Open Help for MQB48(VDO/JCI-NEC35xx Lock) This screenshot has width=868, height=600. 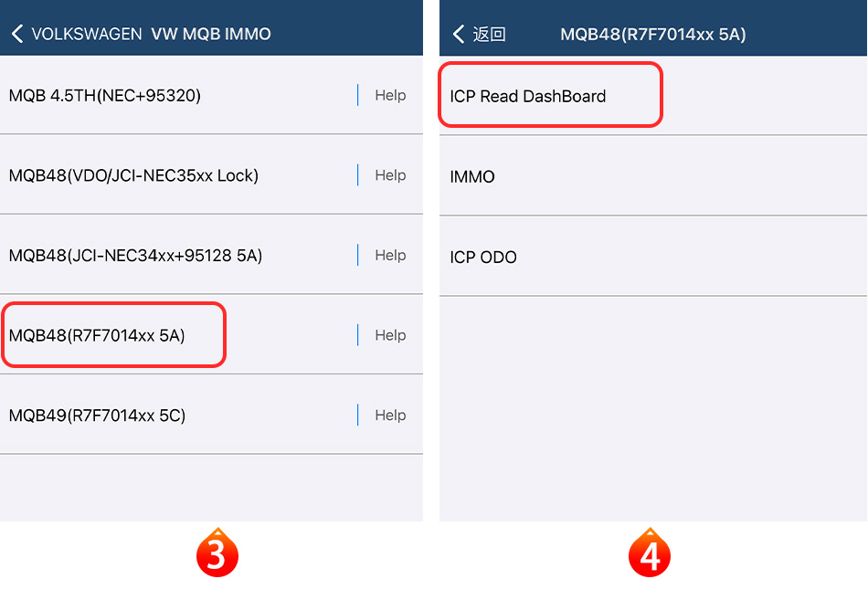390,175
